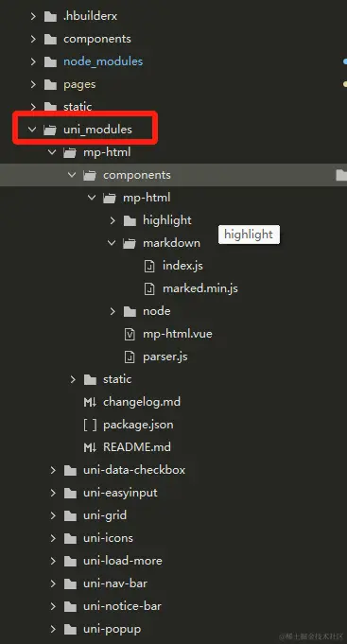The width and height of the screenshot is (347, 644).
Task: Open the uni-load-more folder
Action: pyautogui.click(x=123, y=561)
